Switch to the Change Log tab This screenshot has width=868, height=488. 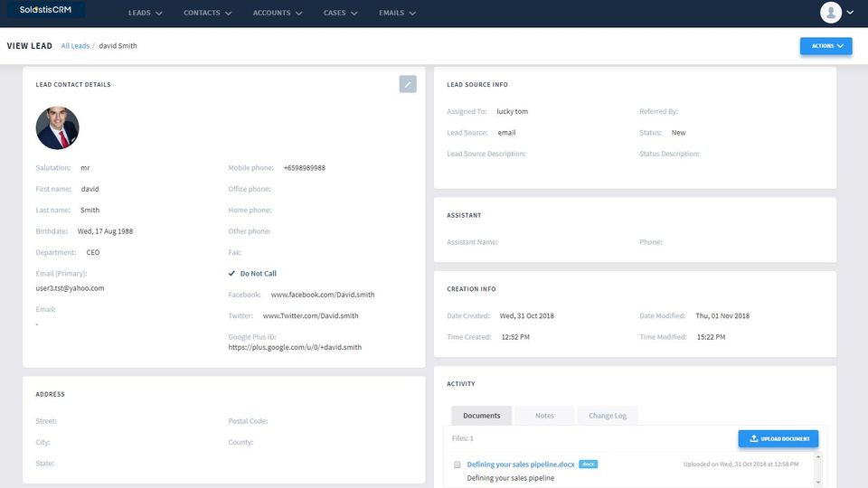(x=608, y=416)
